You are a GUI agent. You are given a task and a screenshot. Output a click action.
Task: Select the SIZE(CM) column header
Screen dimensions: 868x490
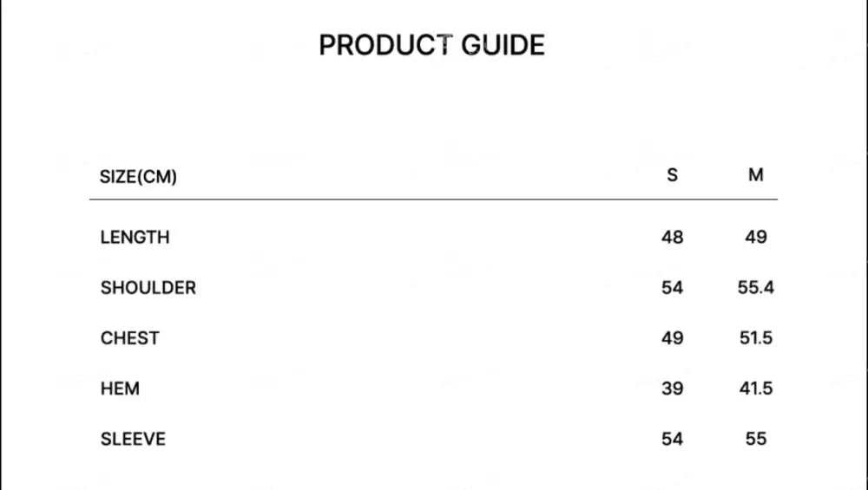click(139, 177)
